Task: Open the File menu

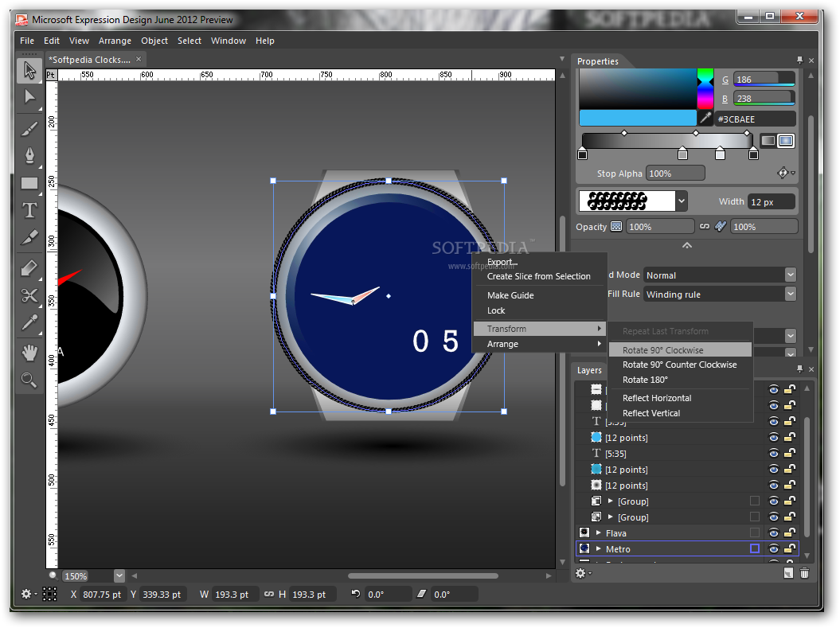Action: (x=27, y=41)
